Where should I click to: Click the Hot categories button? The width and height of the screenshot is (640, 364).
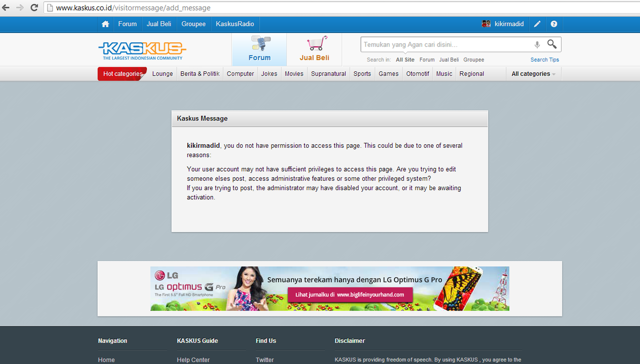[x=122, y=74]
